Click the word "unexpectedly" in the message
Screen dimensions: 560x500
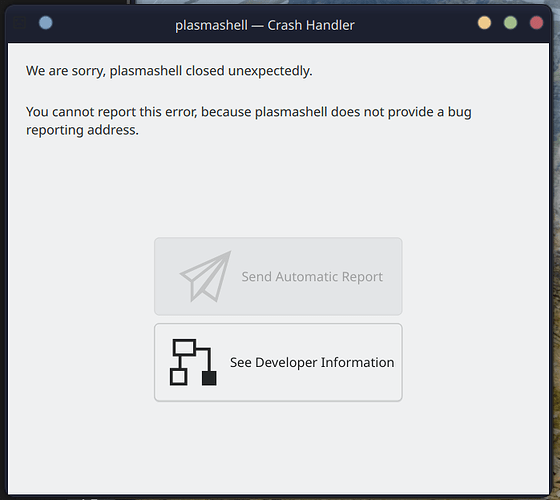click(269, 71)
